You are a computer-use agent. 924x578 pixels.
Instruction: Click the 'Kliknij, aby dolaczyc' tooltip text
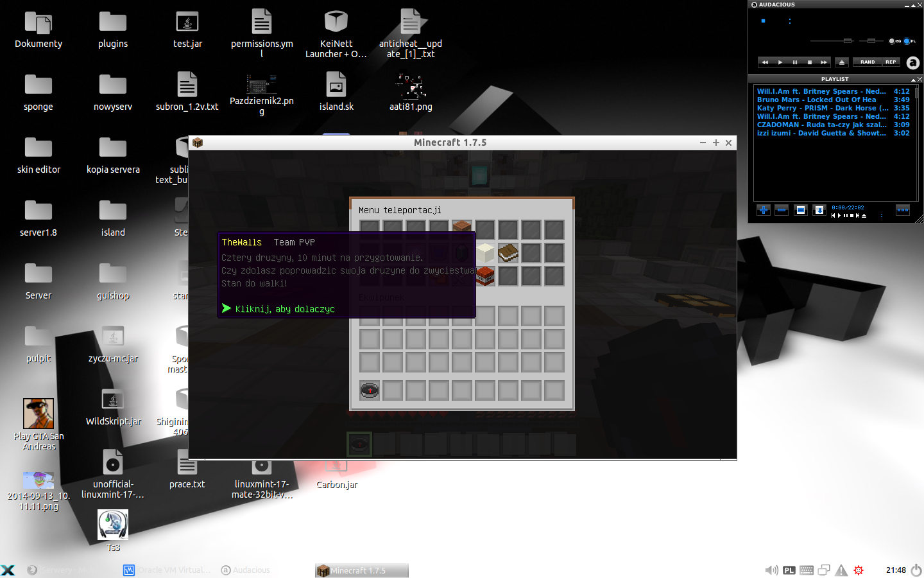click(285, 309)
